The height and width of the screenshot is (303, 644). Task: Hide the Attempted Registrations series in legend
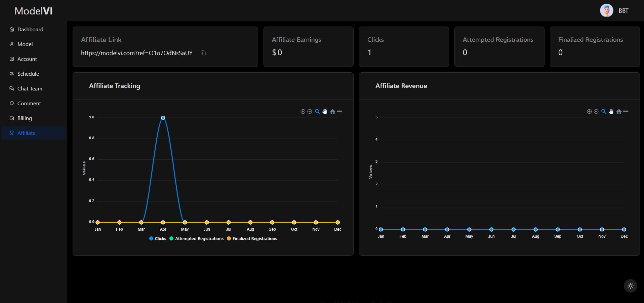(x=197, y=238)
